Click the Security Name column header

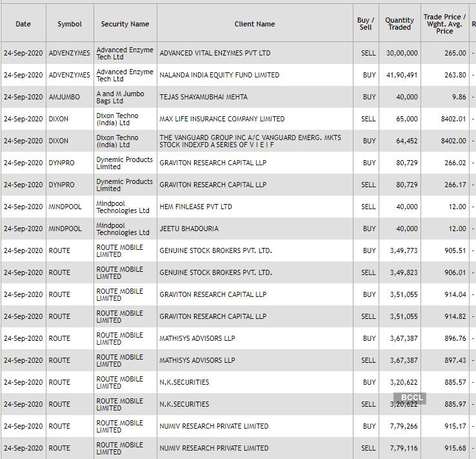tap(125, 24)
